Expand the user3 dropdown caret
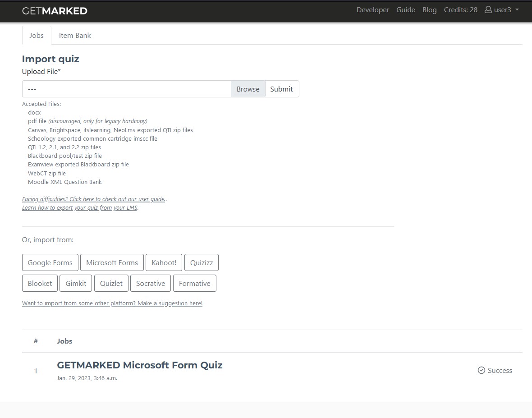 [x=517, y=9]
